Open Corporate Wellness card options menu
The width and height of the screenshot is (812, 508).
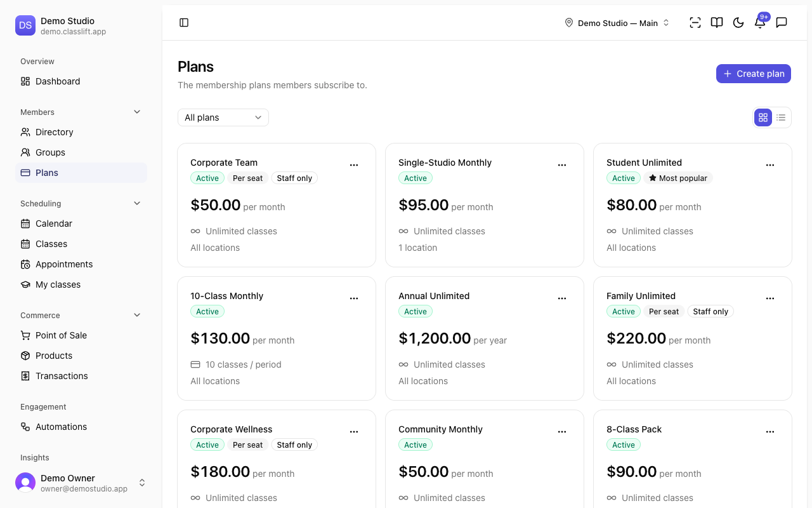tap(354, 432)
